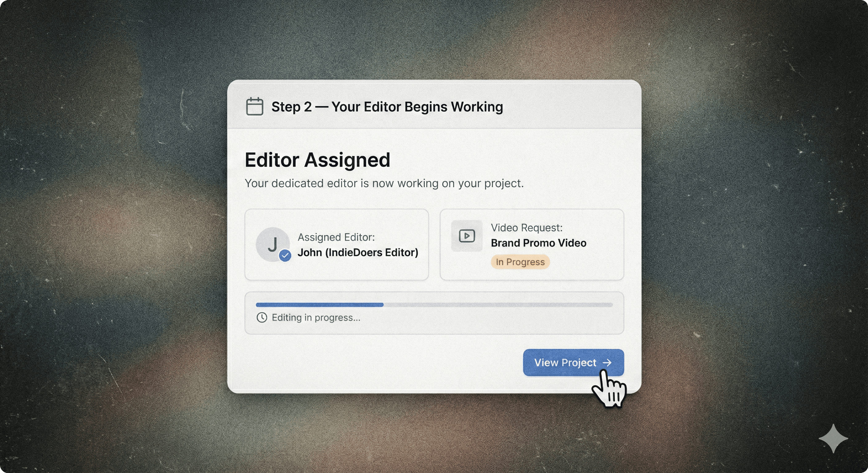Click the arrow icon in View Project button

[x=607, y=362]
